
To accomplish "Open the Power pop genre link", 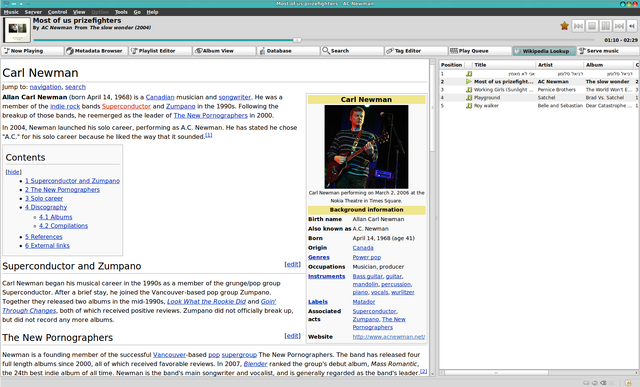I will tap(367, 257).
